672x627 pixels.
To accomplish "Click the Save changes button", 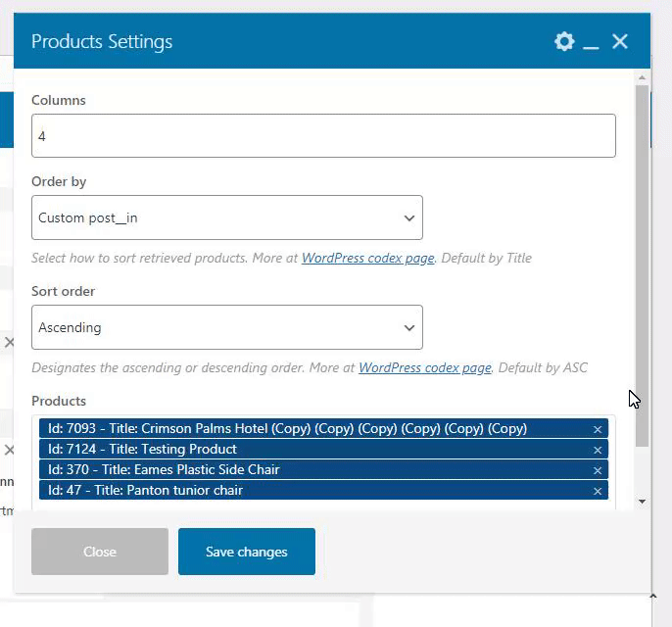I will [246, 552].
